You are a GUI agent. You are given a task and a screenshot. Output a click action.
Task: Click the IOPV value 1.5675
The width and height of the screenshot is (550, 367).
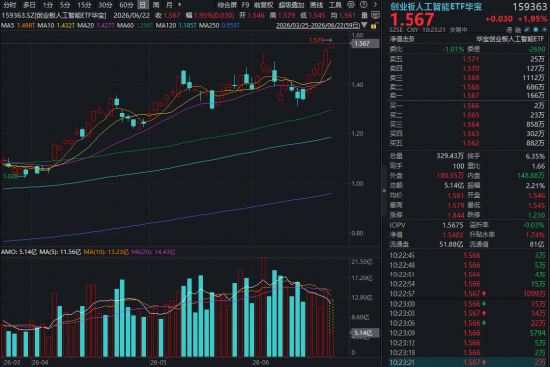coord(453,225)
